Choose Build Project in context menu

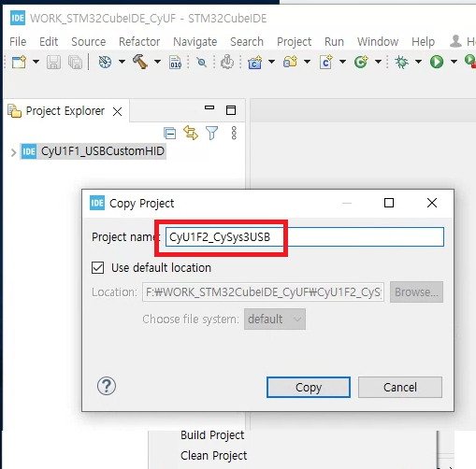(x=212, y=435)
